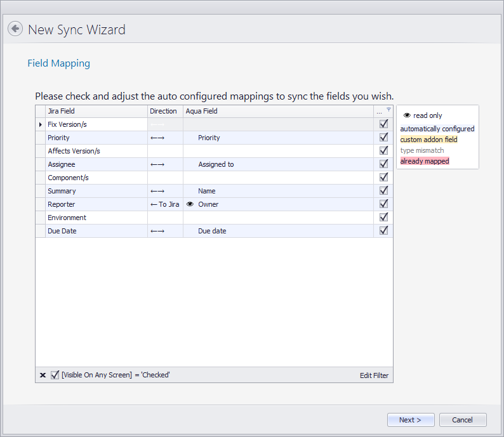
Task: Select the Affects Version/s row
Action: (95, 151)
